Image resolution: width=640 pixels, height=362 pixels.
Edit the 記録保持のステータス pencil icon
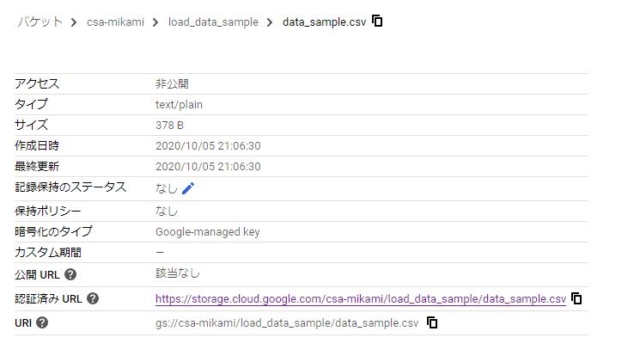pos(188,188)
